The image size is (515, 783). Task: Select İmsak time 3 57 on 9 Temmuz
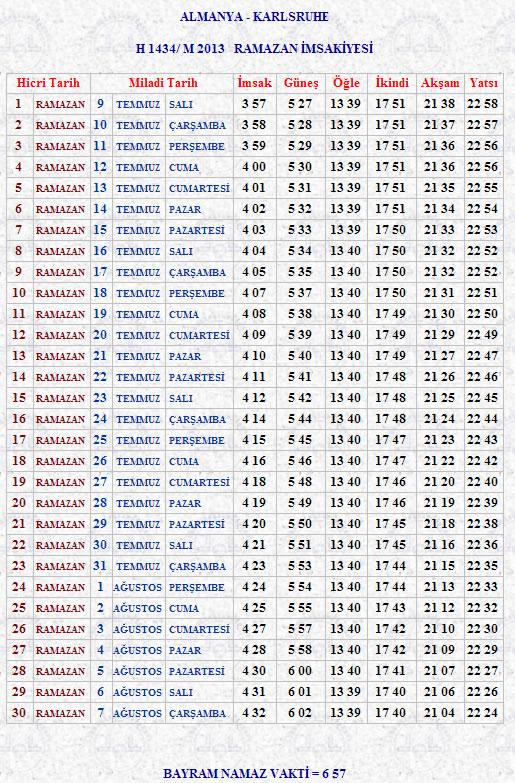255,104
